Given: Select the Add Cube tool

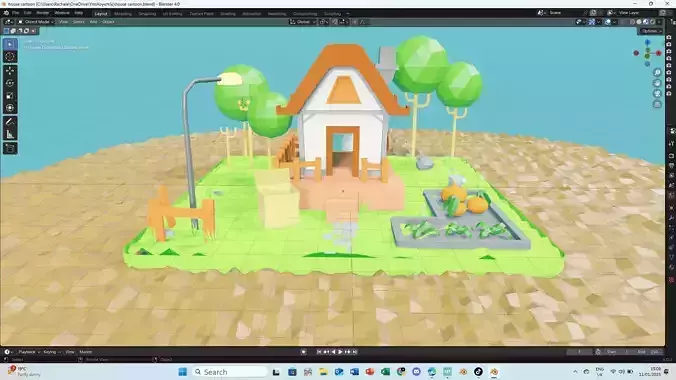Looking at the screenshot, I should [x=10, y=148].
